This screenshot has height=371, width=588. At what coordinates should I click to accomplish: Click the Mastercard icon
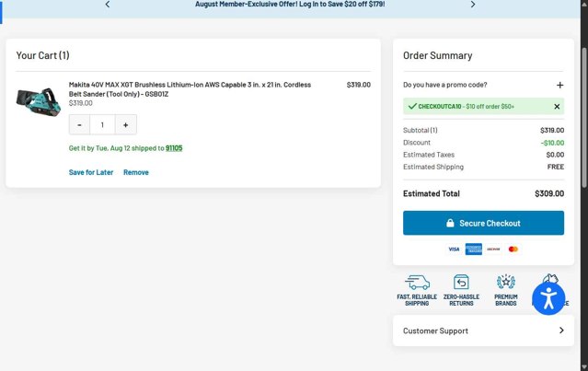coord(513,249)
